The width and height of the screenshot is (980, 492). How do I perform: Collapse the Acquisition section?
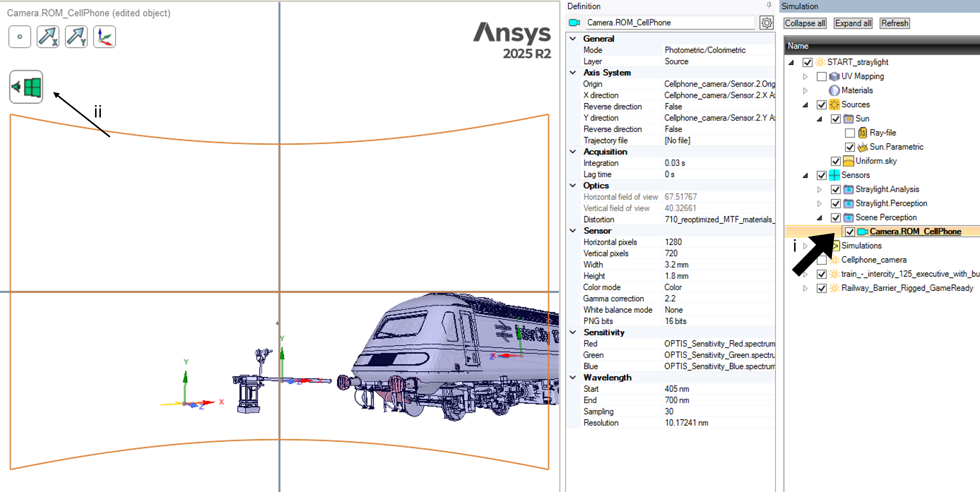click(x=573, y=152)
